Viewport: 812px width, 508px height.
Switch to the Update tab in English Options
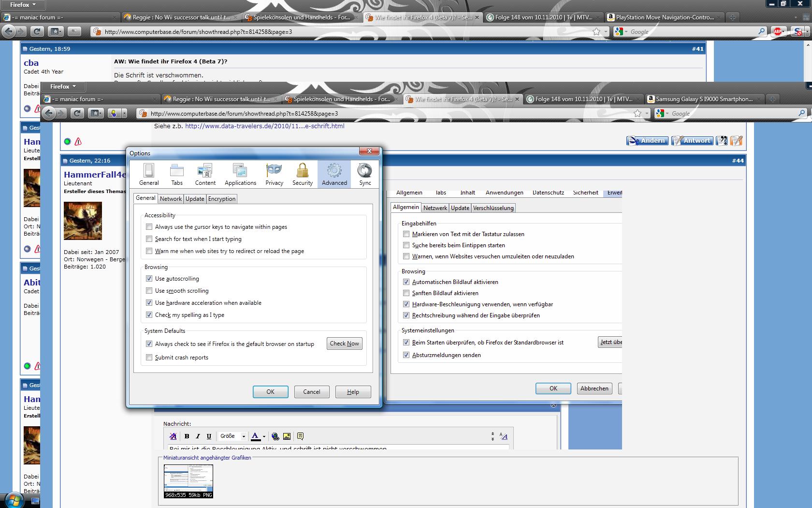(195, 199)
